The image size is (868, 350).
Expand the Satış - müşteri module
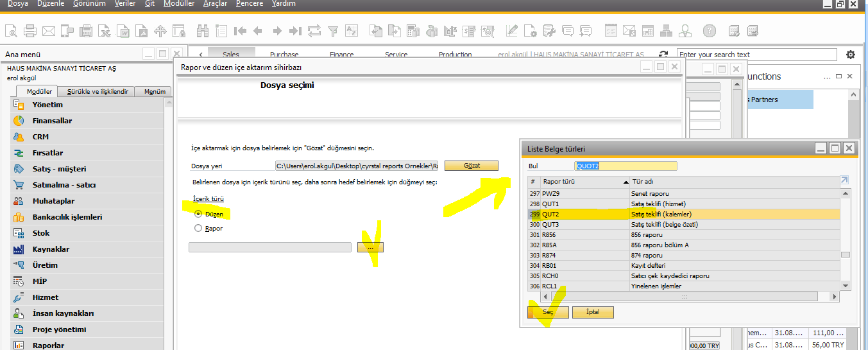pos(59,169)
